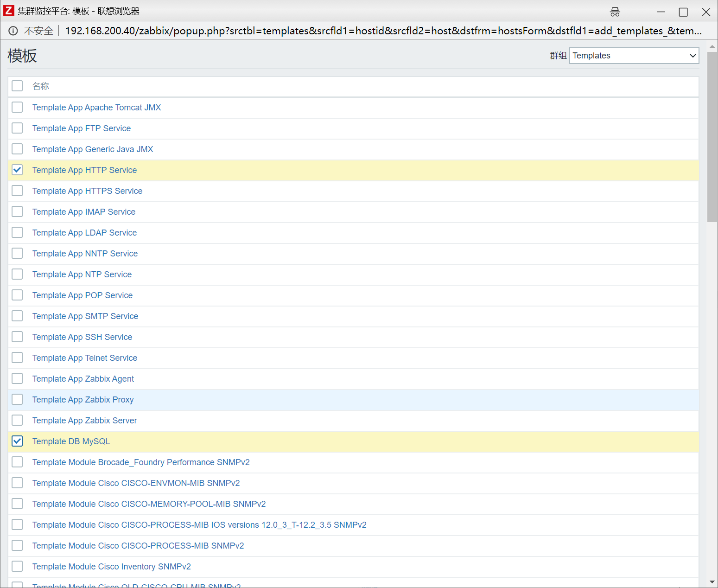
Task: Select the Template DB MySQL link
Action: (x=71, y=441)
